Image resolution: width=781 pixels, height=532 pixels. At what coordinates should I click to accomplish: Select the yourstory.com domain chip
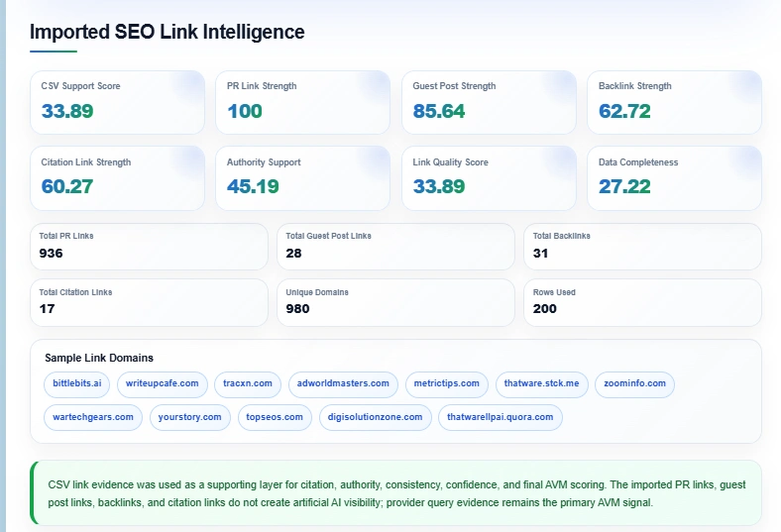[189, 417]
